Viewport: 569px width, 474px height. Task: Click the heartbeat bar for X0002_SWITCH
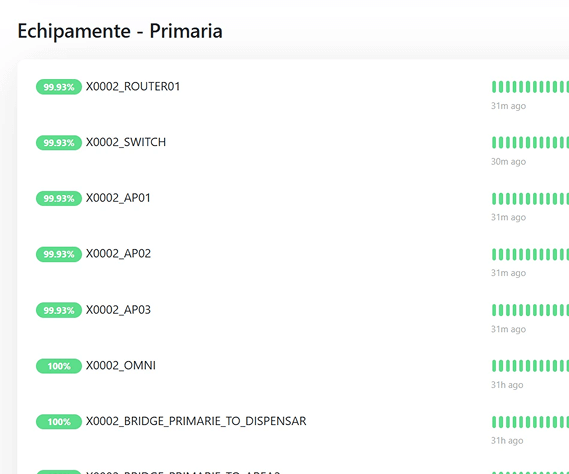(x=530, y=143)
